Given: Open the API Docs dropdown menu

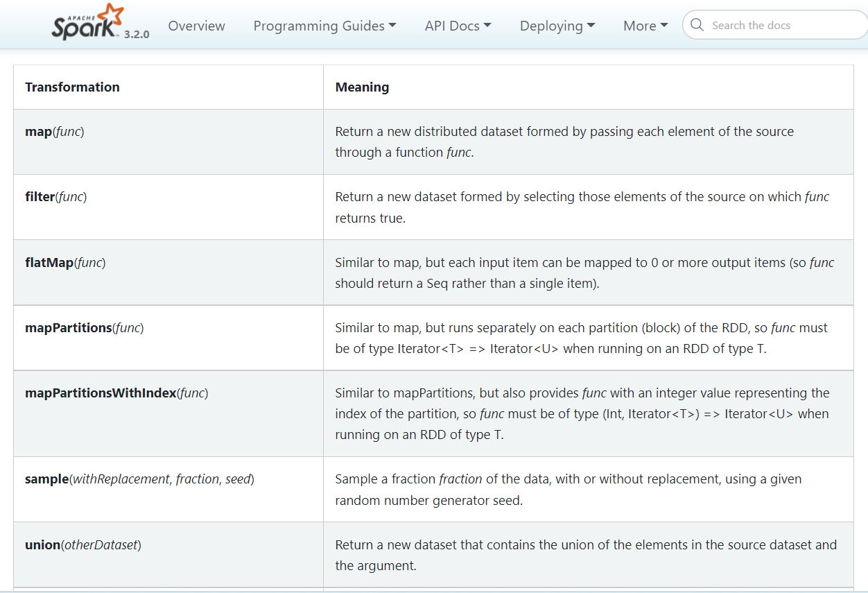Looking at the screenshot, I should point(458,26).
